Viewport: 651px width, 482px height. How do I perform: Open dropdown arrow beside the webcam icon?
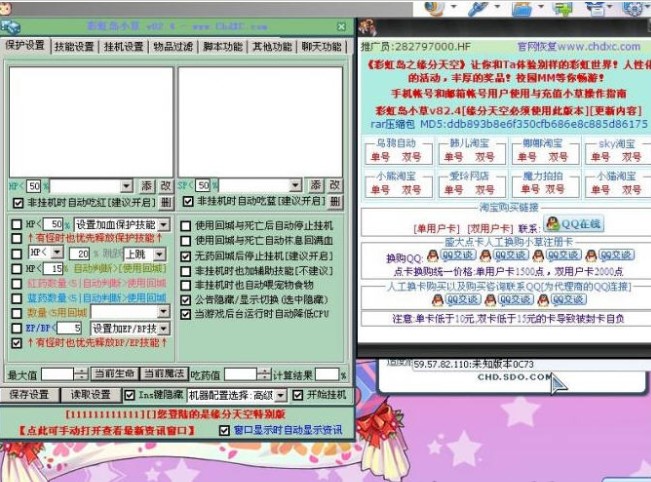[454, 7]
